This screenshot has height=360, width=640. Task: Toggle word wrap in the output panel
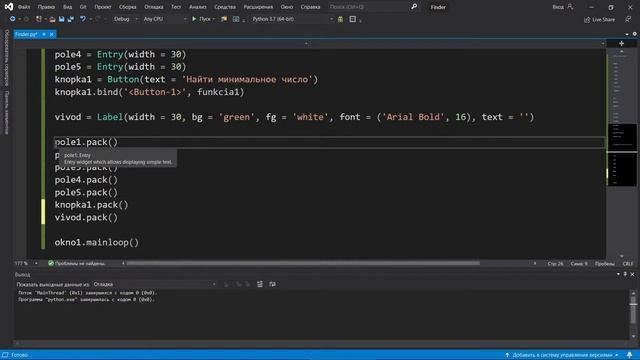(272, 284)
